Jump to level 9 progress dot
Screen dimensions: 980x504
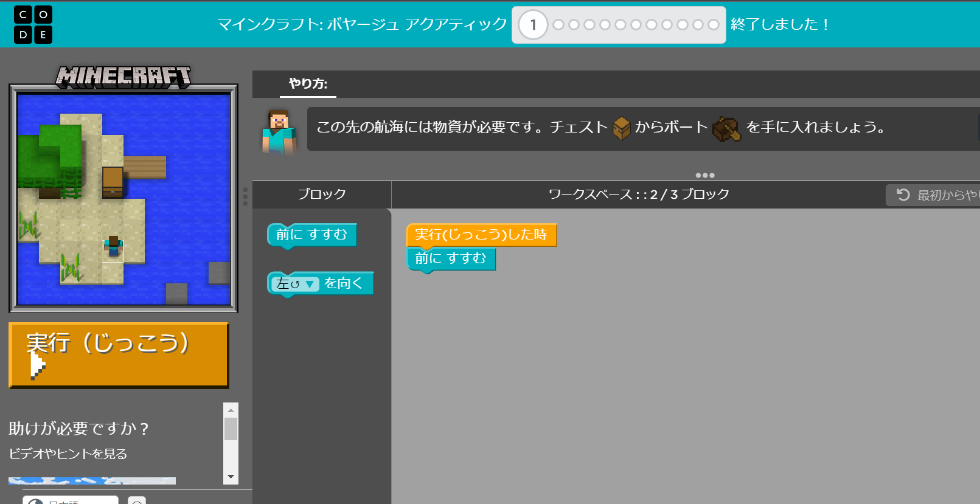click(667, 25)
